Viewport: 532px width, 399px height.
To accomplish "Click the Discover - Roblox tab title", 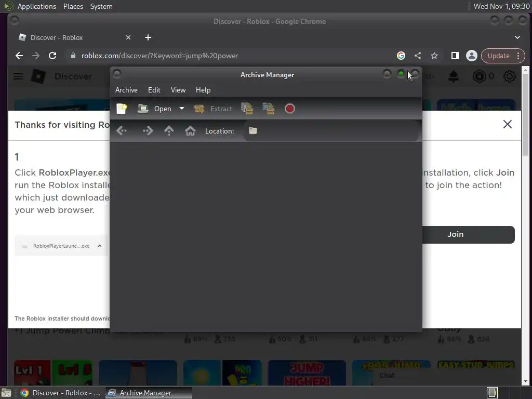I will [x=57, y=37].
